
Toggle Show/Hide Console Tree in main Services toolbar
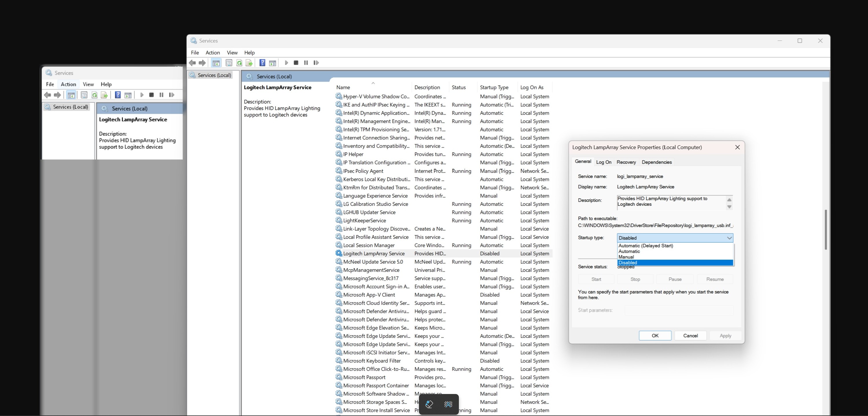pyautogui.click(x=216, y=63)
